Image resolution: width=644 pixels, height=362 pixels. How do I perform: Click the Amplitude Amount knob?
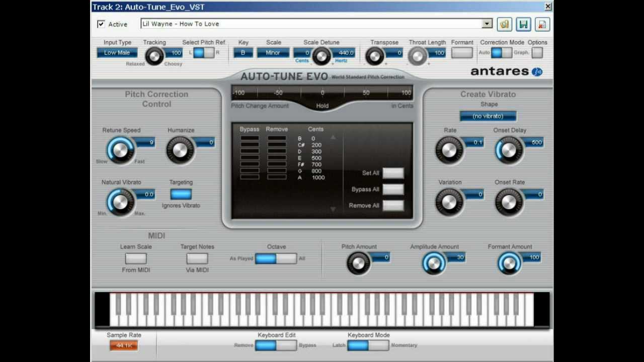click(x=434, y=263)
